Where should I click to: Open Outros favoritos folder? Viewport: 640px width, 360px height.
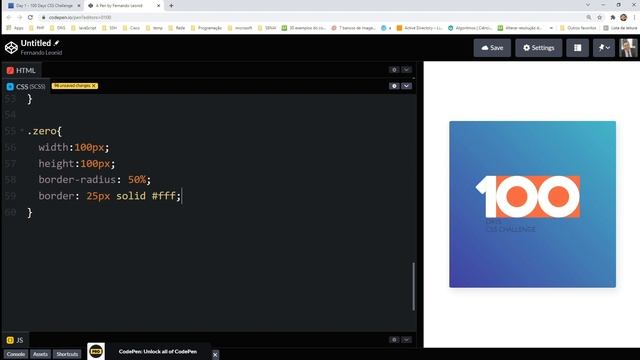[578, 28]
